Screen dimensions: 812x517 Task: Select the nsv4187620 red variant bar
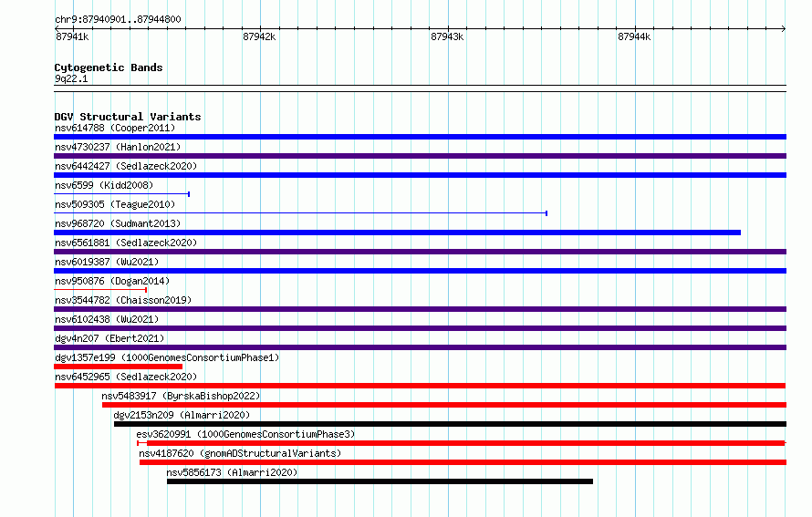(463, 462)
